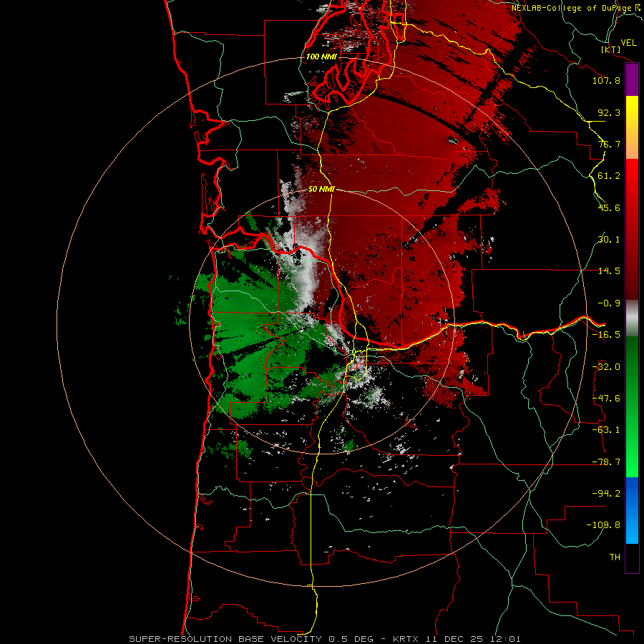Click the 76.7 velocity scale value
The height and width of the screenshot is (644, 644).
click(x=609, y=144)
